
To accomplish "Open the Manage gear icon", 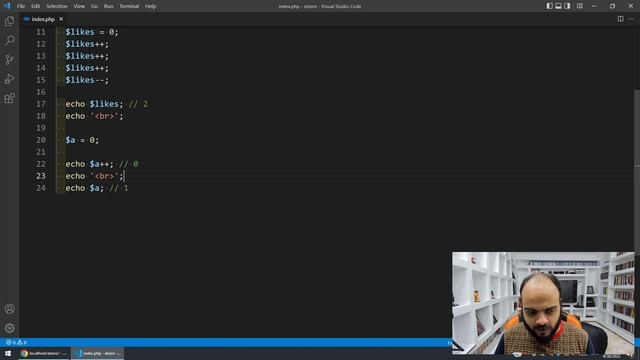I will pyautogui.click(x=9, y=328).
